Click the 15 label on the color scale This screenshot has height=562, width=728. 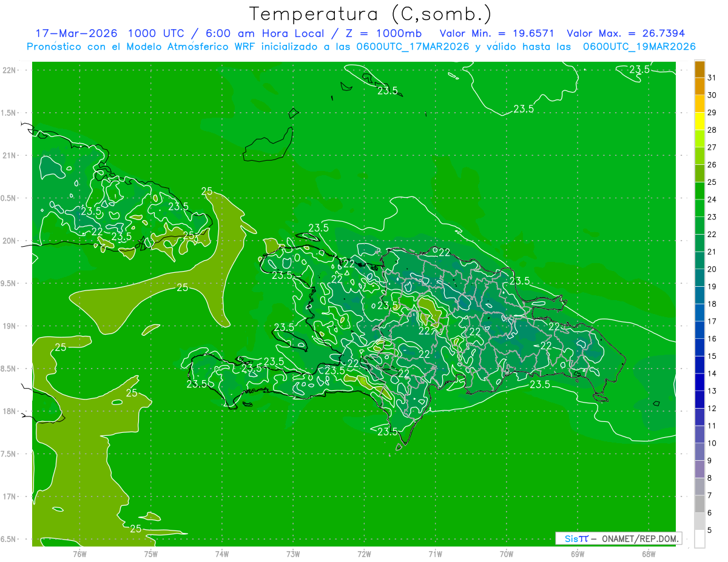click(712, 356)
